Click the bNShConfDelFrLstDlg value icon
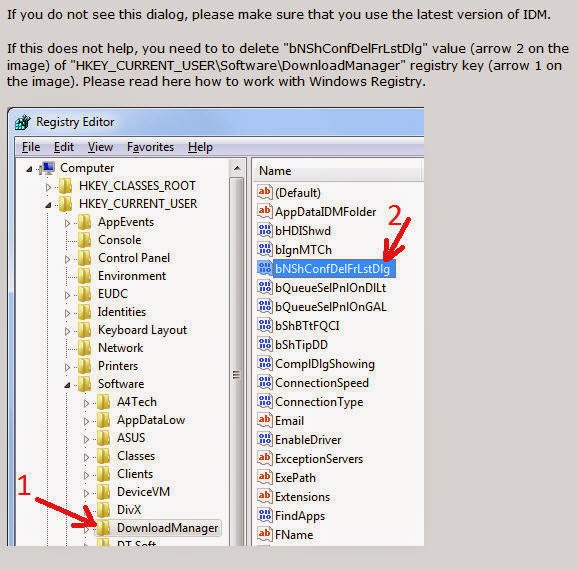This screenshot has width=578, height=569. point(265,268)
